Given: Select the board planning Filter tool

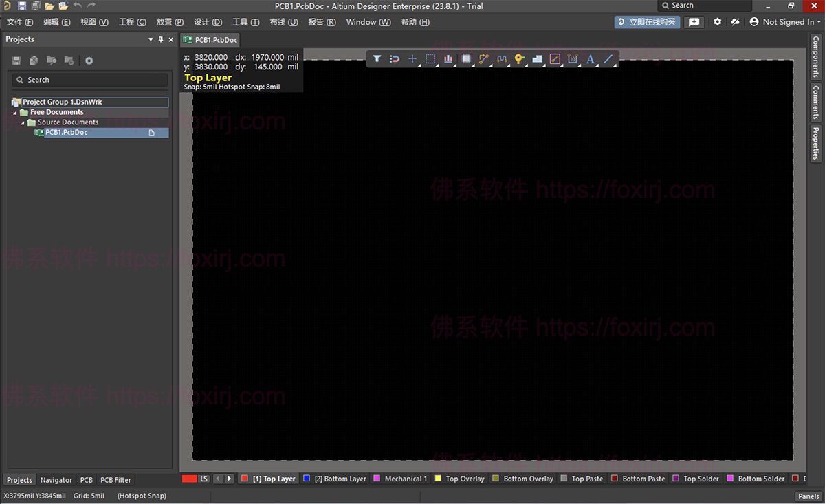Looking at the screenshot, I should (x=377, y=59).
